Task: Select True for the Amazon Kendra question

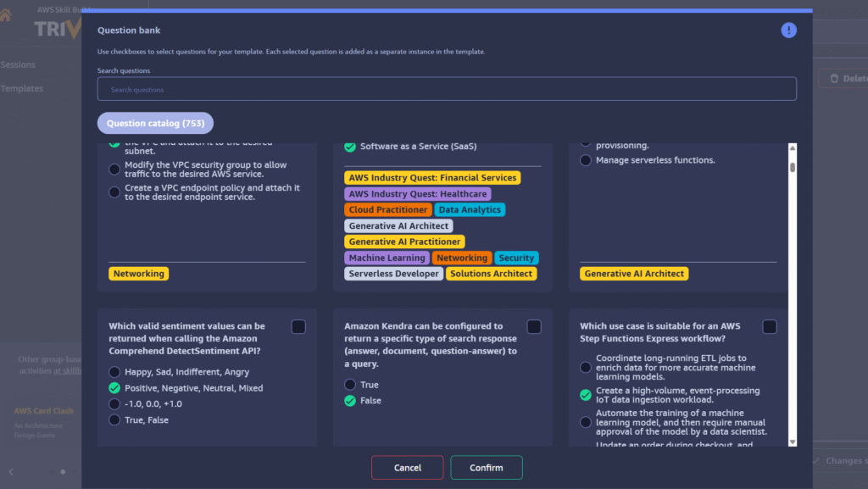Action: click(350, 385)
